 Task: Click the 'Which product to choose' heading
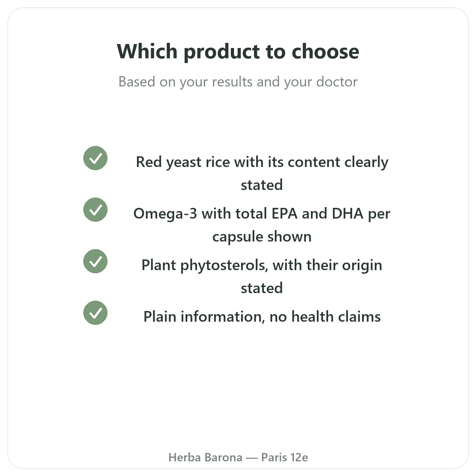tap(238, 52)
